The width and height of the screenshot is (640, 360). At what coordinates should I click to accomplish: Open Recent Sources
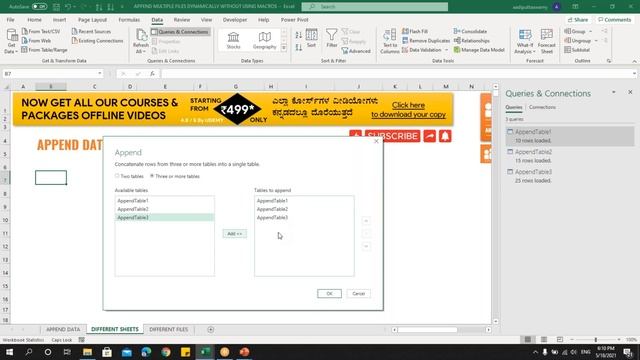click(91, 31)
